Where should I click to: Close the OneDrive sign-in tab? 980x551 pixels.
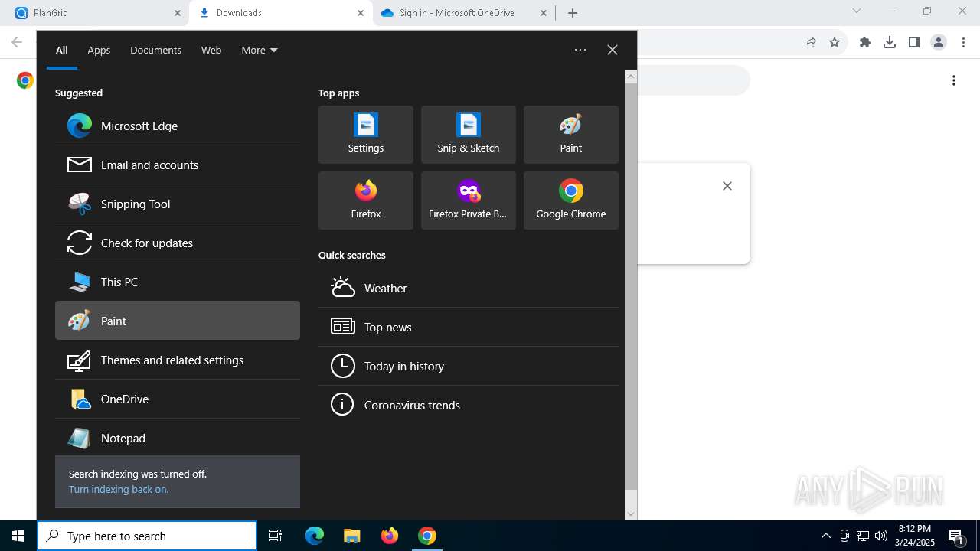point(544,13)
